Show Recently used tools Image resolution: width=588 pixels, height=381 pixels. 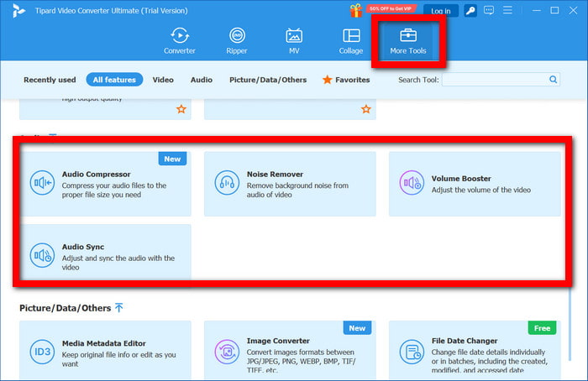click(x=50, y=80)
